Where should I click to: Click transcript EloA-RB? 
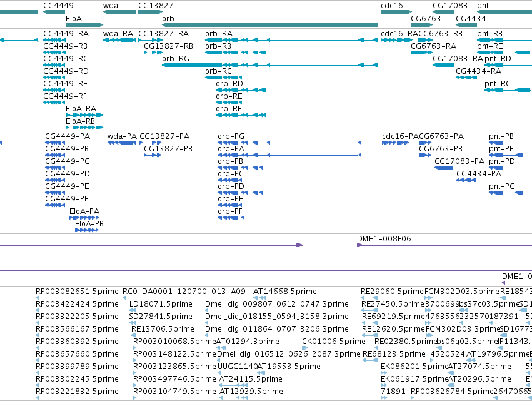point(81,121)
